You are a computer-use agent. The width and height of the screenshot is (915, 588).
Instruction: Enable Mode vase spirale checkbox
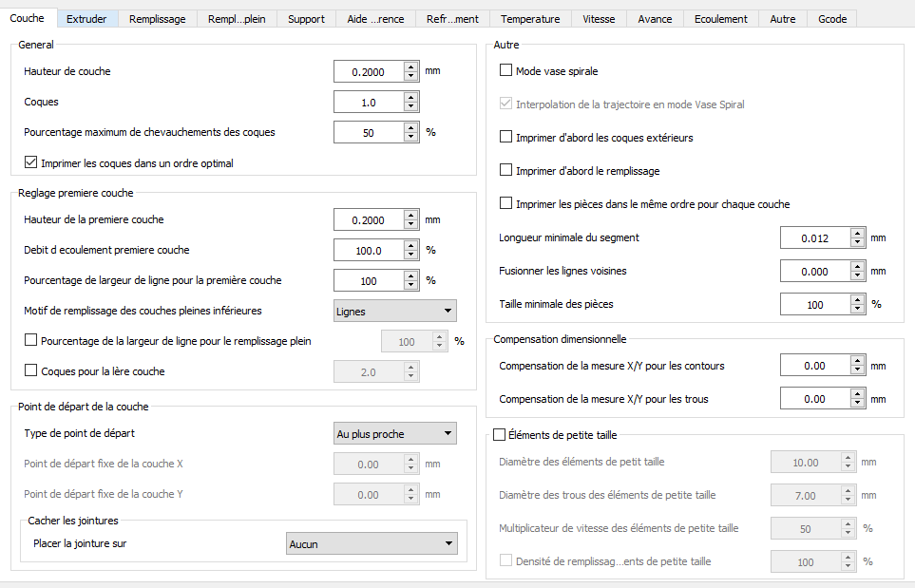505,71
